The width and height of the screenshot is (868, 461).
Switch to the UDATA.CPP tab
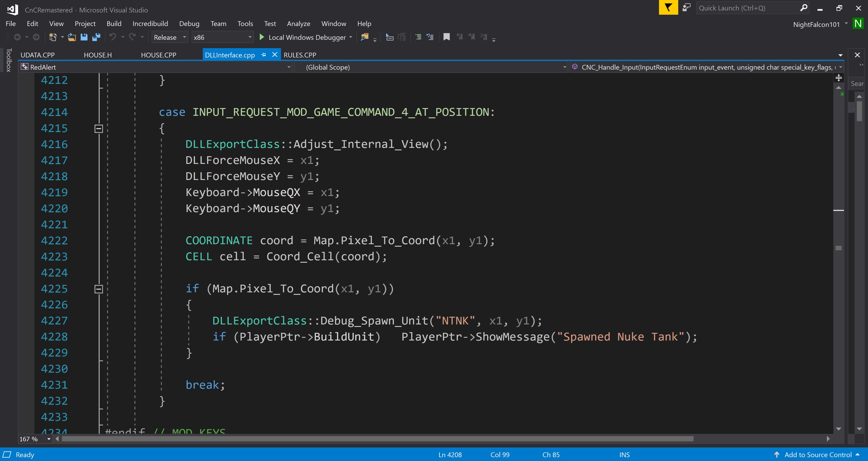point(38,55)
